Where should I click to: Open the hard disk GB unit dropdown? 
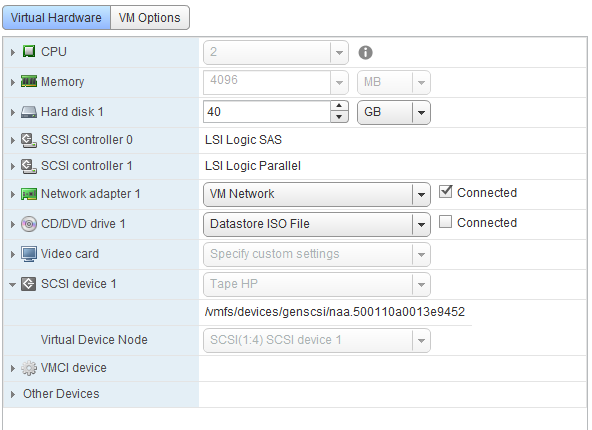coord(393,113)
